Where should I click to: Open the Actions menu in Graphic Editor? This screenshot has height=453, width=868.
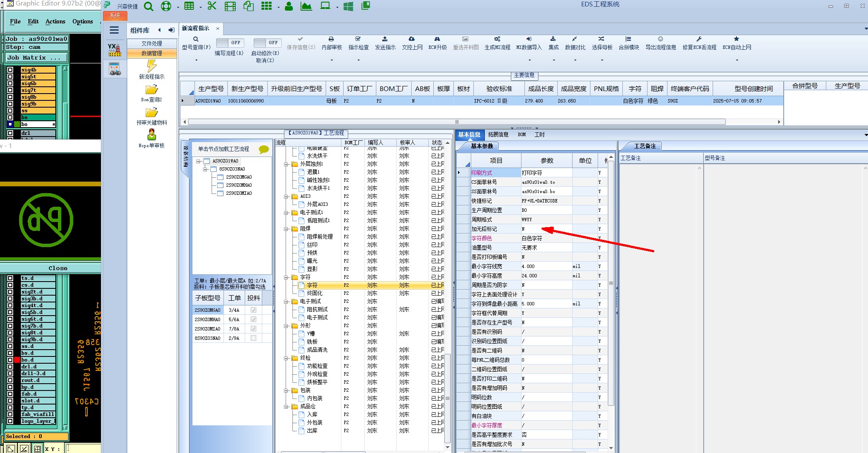click(x=55, y=21)
